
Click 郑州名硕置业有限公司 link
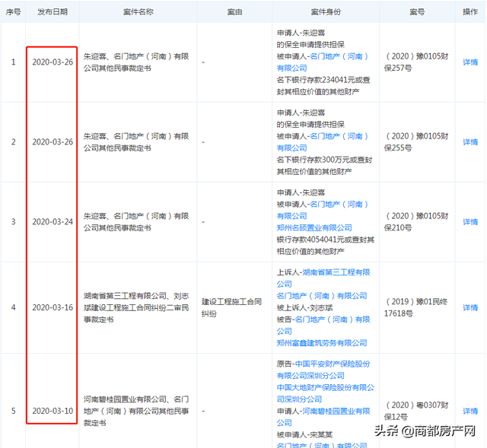[x=314, y=227]
